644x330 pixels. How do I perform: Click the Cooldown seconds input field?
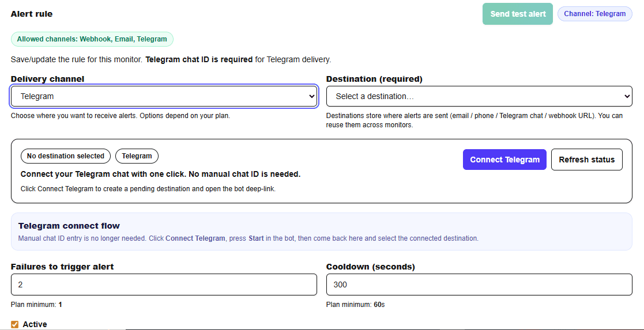(479, 285)
